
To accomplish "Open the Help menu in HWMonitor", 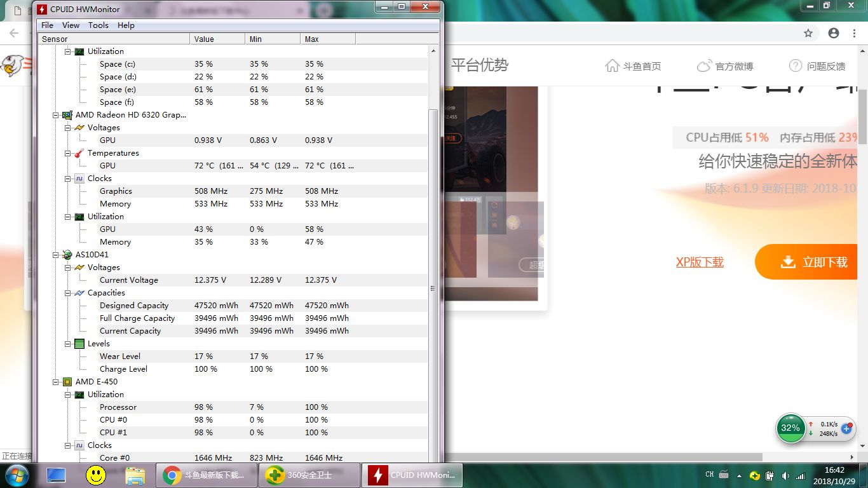I will coord(126,25).
